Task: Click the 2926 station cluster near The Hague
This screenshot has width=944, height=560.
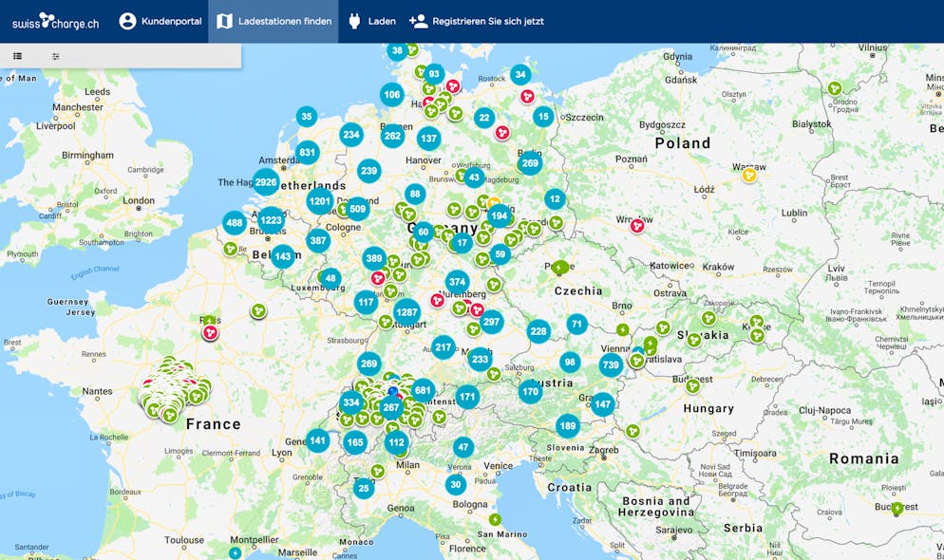Action: (266, 181)
